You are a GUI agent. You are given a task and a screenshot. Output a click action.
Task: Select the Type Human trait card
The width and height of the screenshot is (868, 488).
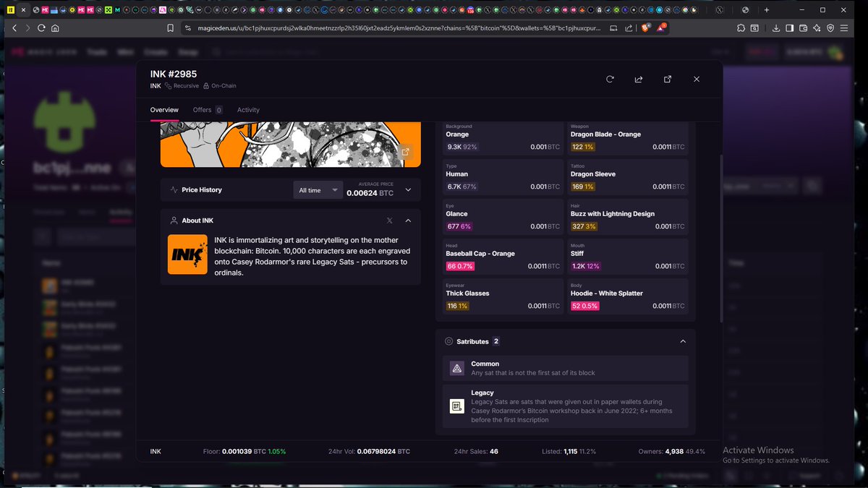point(503,177)
